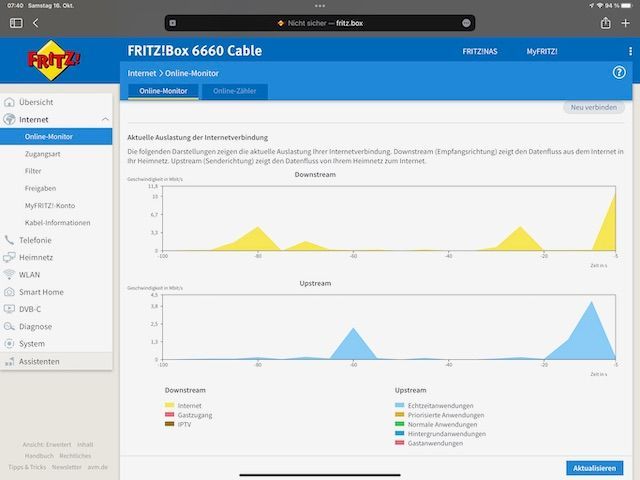The image size is (640, 480).
Task: Open the FRITZ!NAS link
Action: [480, 51]
